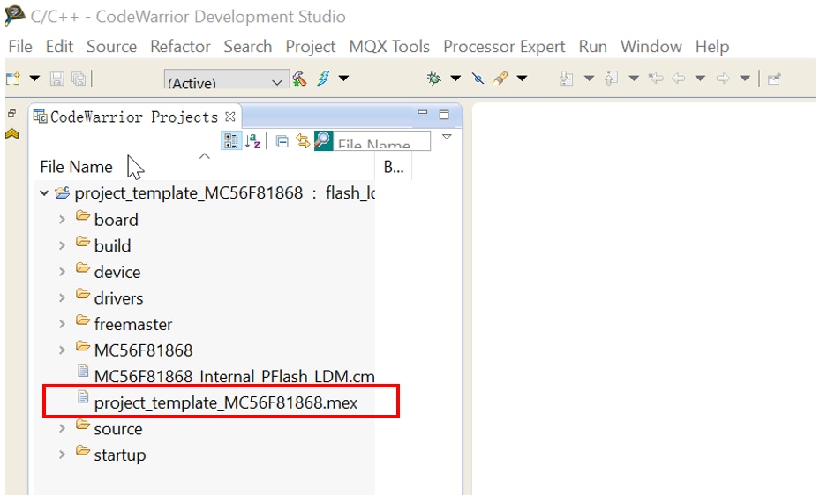820x504 pixels.
Task: Collapse the project_template_MC56F81868 project node
Action: (x=44, y=193)
